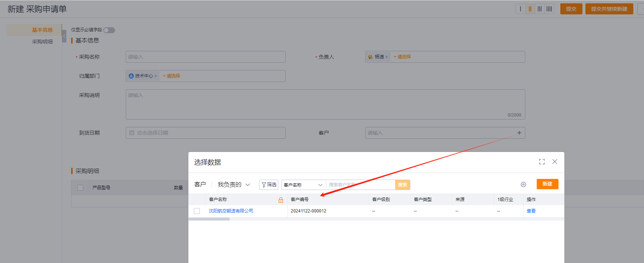Viewport: 644px width, 263px height.
Task: Click 新建 button in dialog
Action: (x=547, y=184)
